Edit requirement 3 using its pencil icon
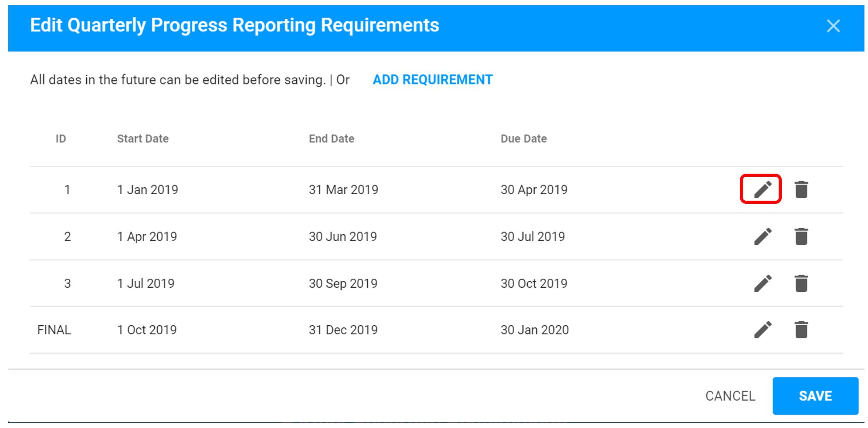This screenshot has height=428, width=868. [x=763, y=283]
